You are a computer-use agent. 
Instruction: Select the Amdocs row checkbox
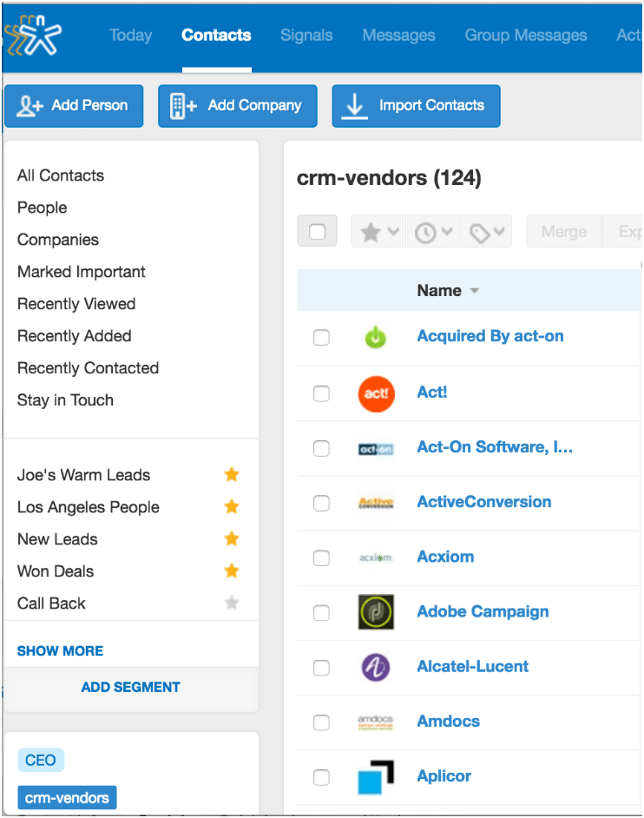(x=321, y=722)
